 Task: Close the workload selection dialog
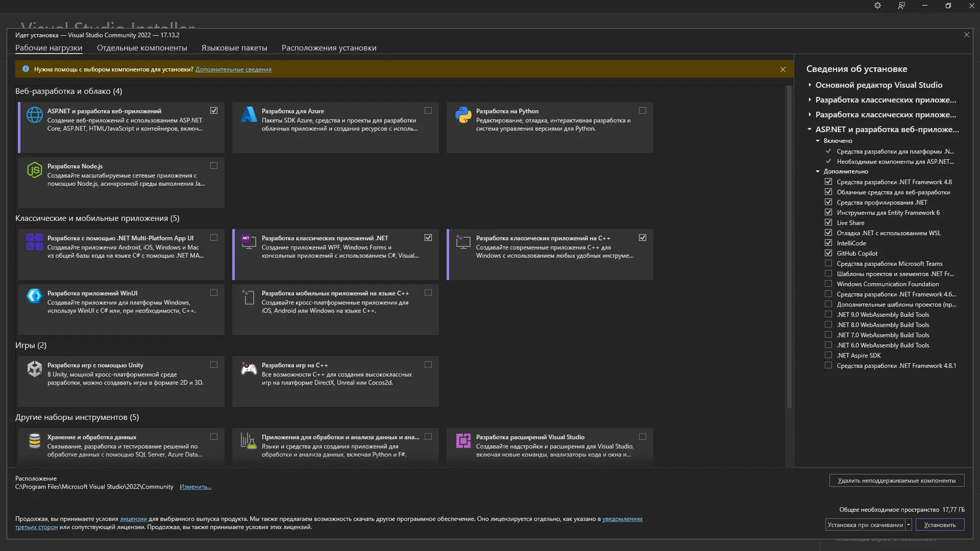click(966, 35)
